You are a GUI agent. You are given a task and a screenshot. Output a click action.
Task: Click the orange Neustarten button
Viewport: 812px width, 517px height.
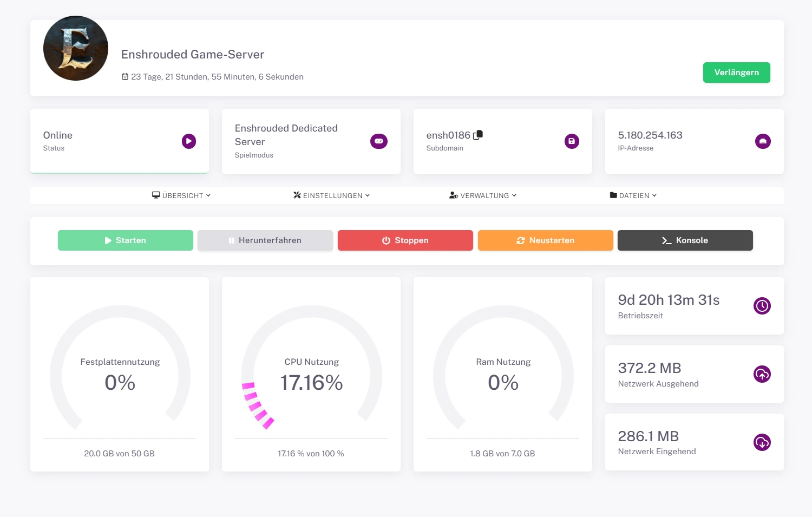[x=546, y=240]
